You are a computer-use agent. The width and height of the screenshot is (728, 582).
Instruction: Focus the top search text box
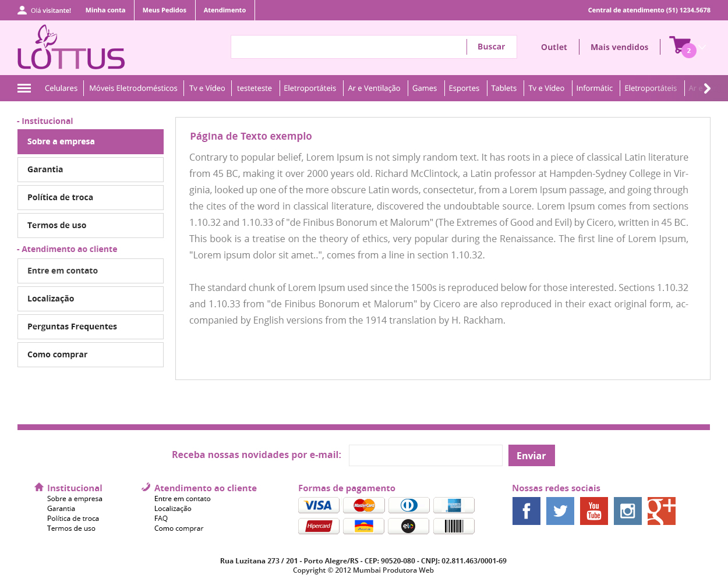[349, 47]
